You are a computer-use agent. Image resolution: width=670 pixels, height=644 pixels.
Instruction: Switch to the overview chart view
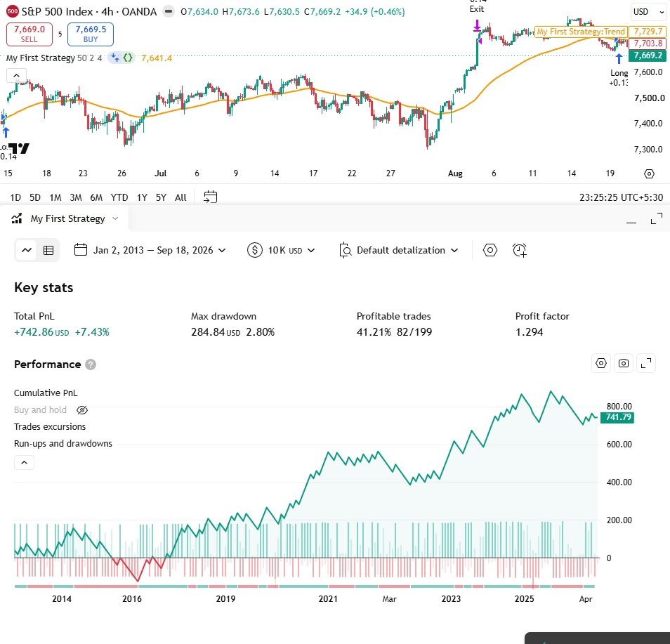pos(27,250)
